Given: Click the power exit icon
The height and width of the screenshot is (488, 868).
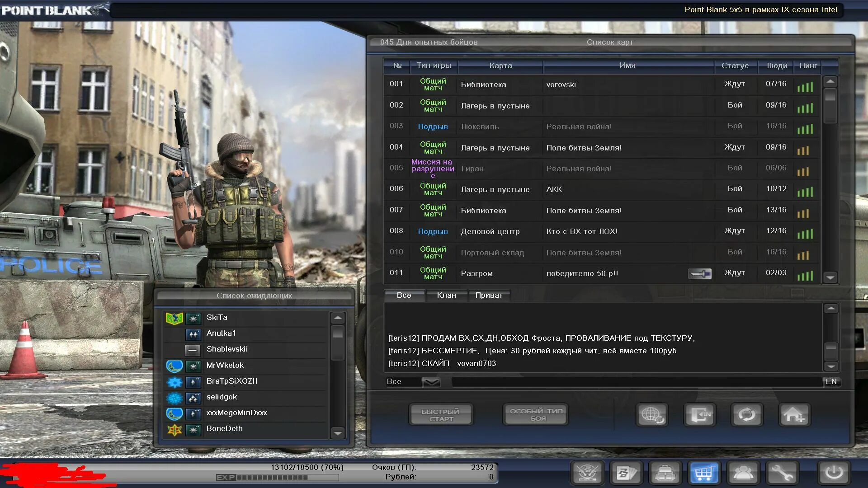Looking at the screenshot, I should pos(834,473).
